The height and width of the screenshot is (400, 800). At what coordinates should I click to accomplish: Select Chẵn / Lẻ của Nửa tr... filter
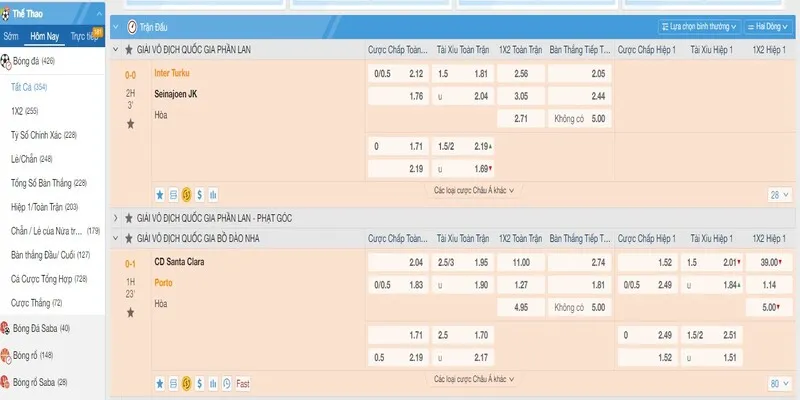pyautogui.click(x=55, y=231)
